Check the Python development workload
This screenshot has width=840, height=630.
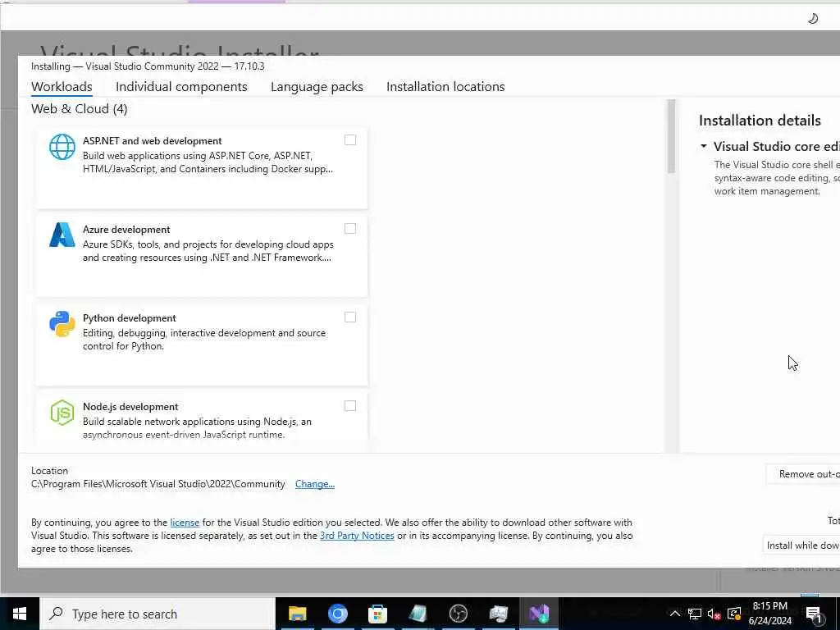tap(349, 317)
